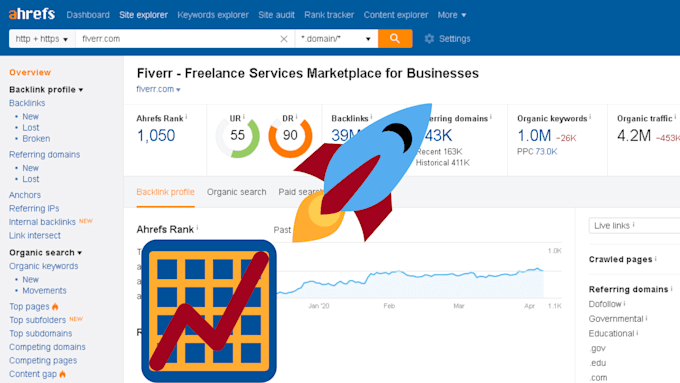
Task: Open the Live links selector
Action: 634,226
